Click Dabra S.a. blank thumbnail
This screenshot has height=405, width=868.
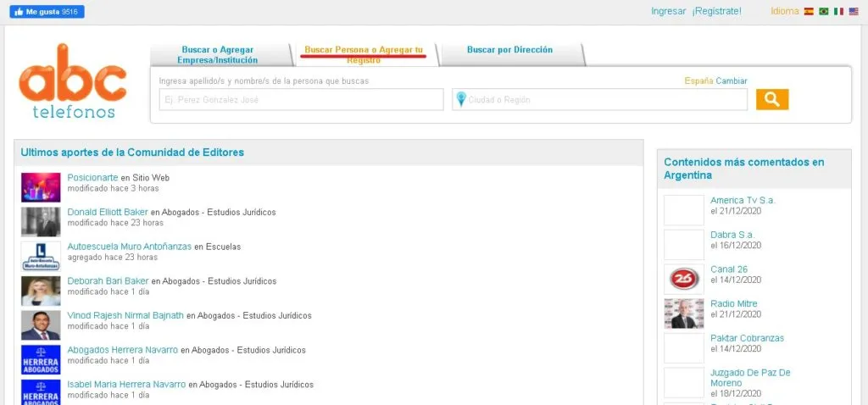click(x=684, y=245)
